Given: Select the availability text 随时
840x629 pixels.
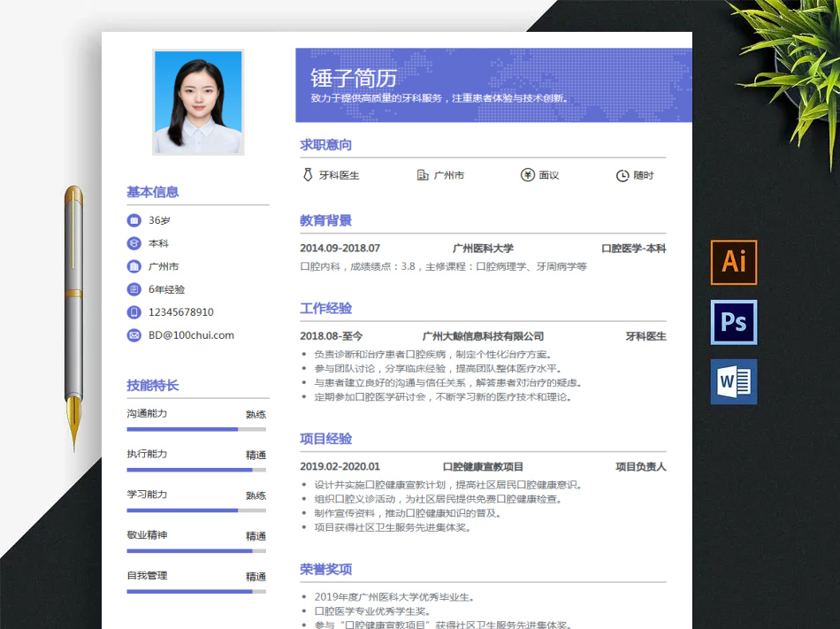Looking at the screenshot, I should (x=644, y=175).
